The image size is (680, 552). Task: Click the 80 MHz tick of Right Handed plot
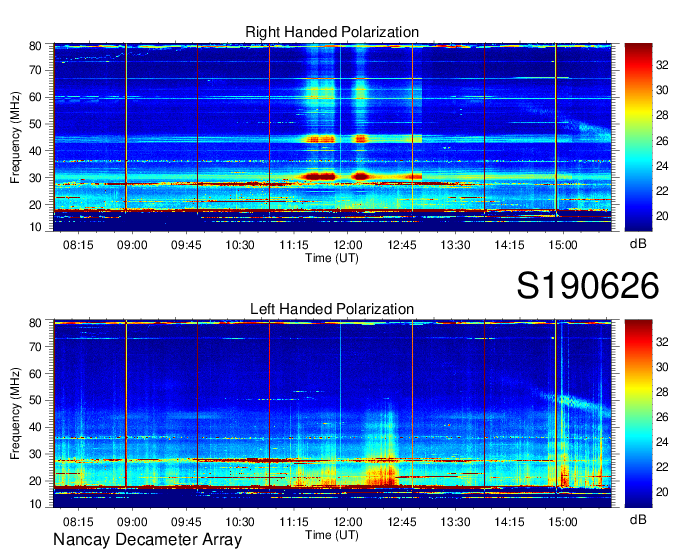coord(35,46)
